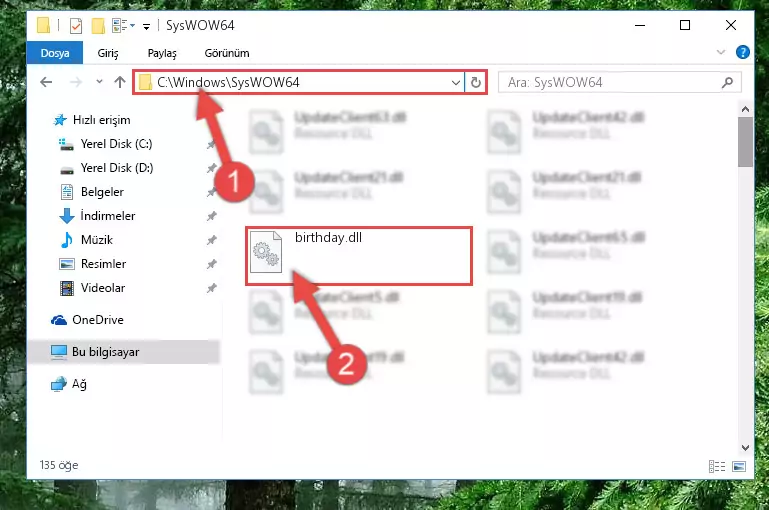
Task: Switch to the Giriş ribbon tab
Action: [x=108, y=53]
